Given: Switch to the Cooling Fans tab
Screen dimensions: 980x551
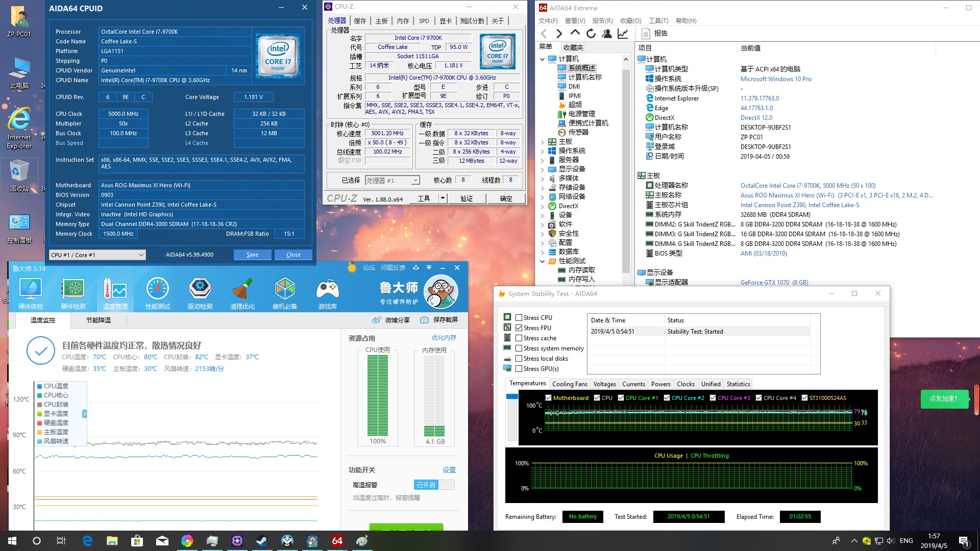Looking at the screenshot, I should [x=569, y=384].
